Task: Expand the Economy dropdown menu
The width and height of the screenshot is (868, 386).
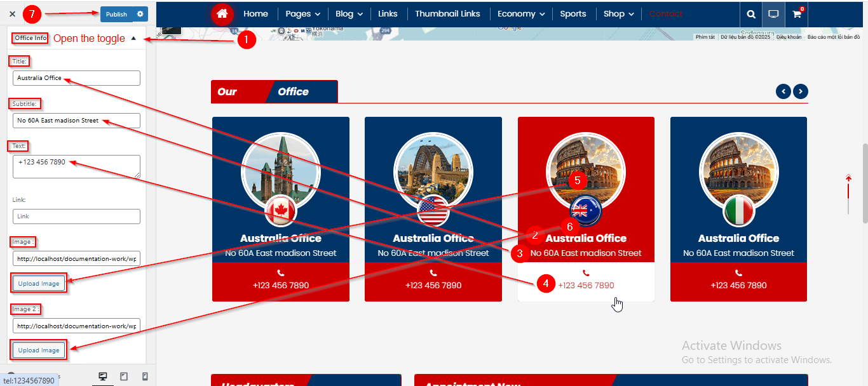Action: click(520, 14)
